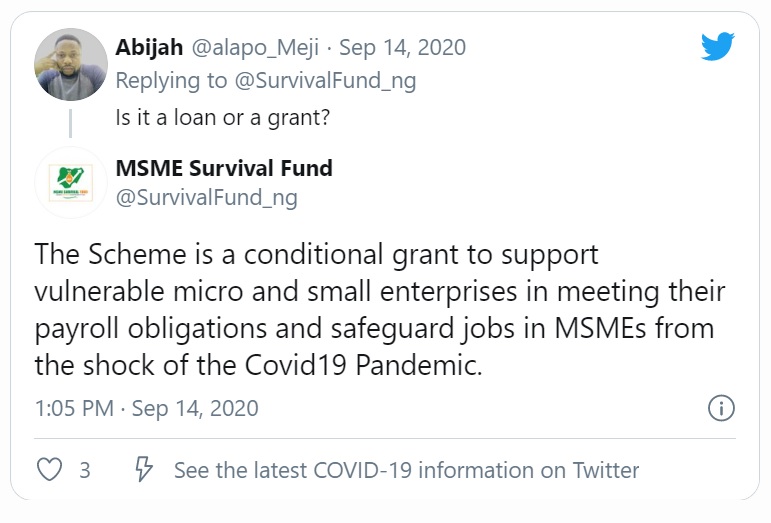
Task: Click the divider line above the like count
Action: point(385,438)
